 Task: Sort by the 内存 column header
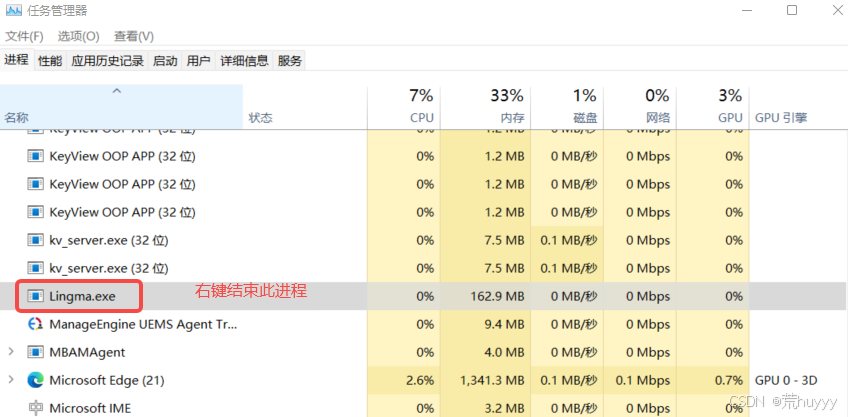pos(486,107)
